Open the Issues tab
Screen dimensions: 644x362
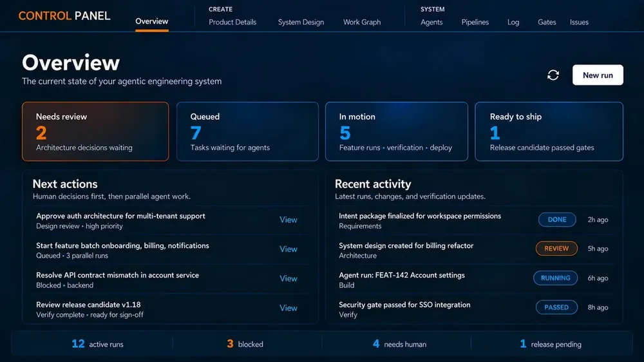(579, 22)
